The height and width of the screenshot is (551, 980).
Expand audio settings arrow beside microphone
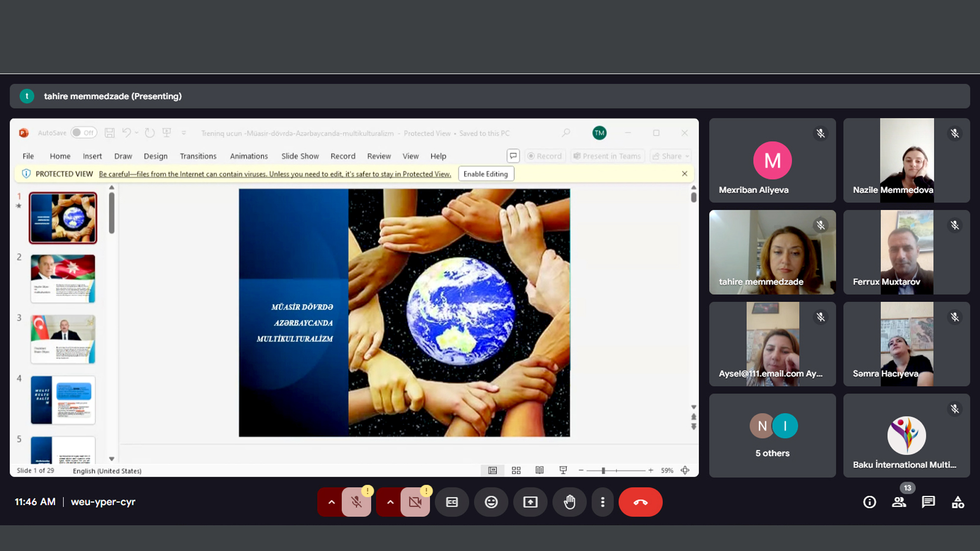pyautogui.click(x=332, y=502)
